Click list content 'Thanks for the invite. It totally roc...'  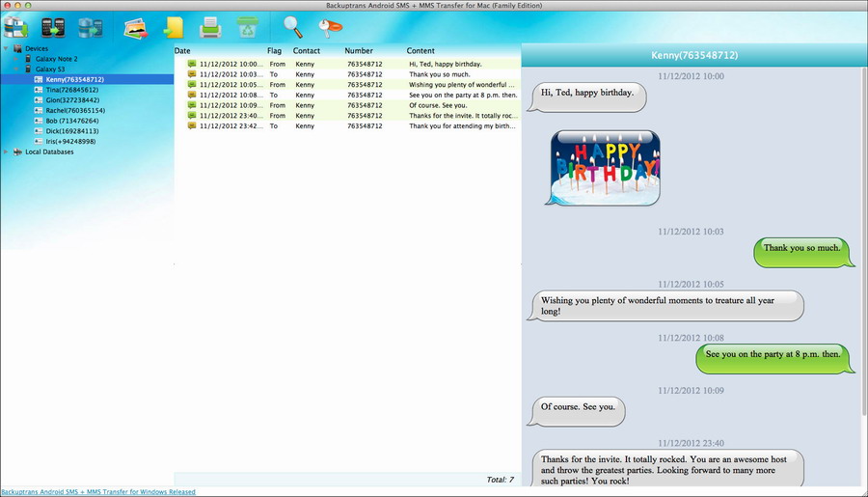point(463,115)
